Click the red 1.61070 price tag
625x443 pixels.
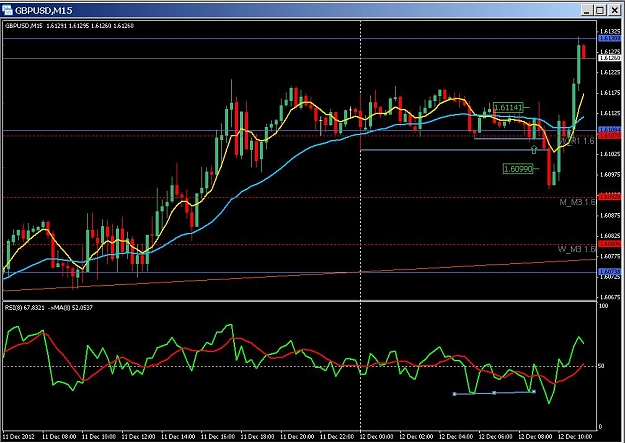(609, 136)
